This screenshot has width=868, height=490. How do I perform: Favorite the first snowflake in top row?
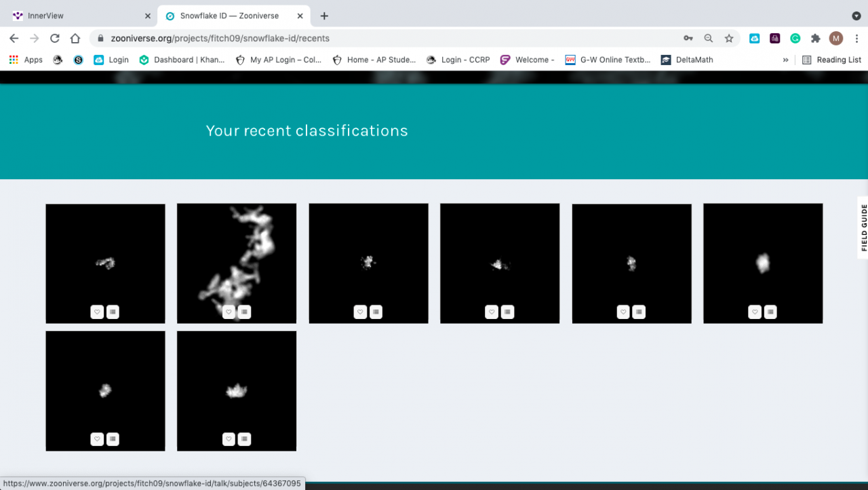(x=97, y=312)
